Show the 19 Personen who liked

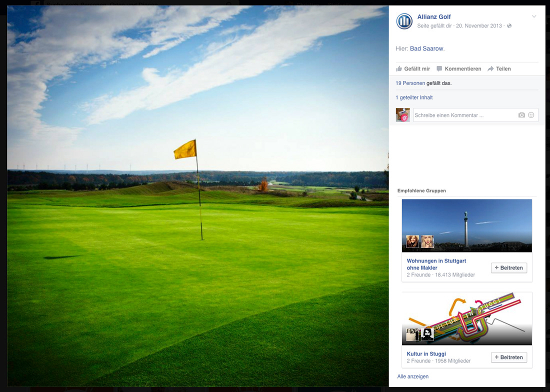[410, 83]
